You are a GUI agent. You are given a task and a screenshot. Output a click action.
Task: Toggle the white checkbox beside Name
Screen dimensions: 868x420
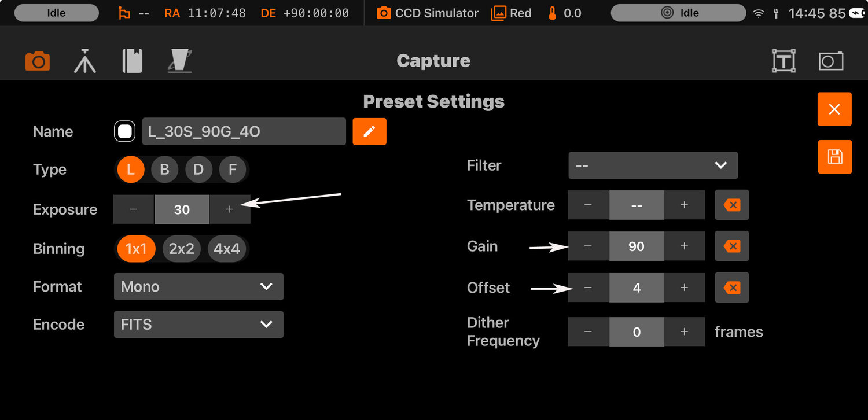pyautogui.click(x=124, y=132)
